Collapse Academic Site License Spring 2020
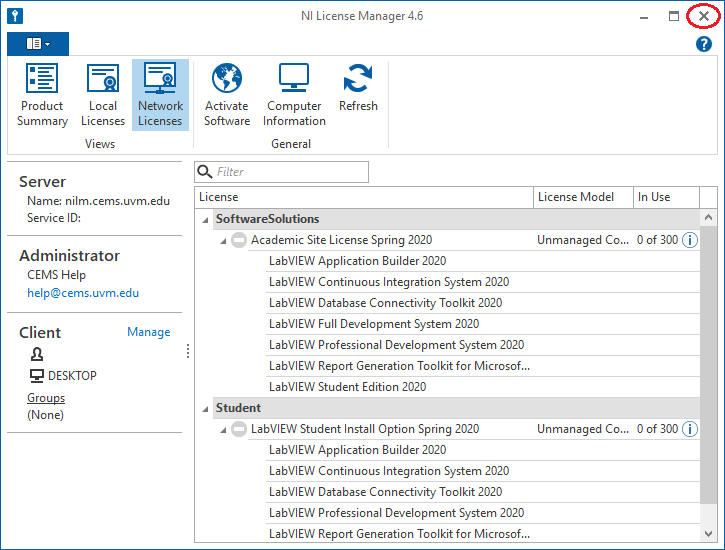 [x=224, y=241]
